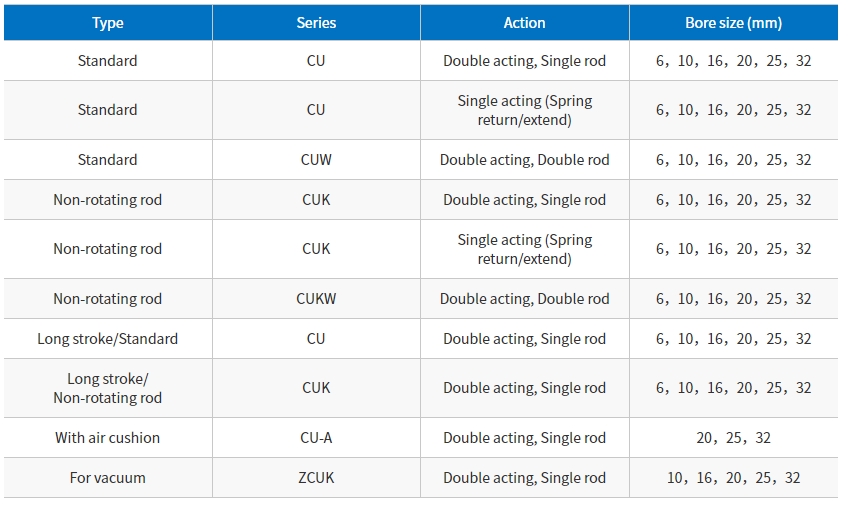
Task: Click the Type column header
Action: [x=108, y=23]
